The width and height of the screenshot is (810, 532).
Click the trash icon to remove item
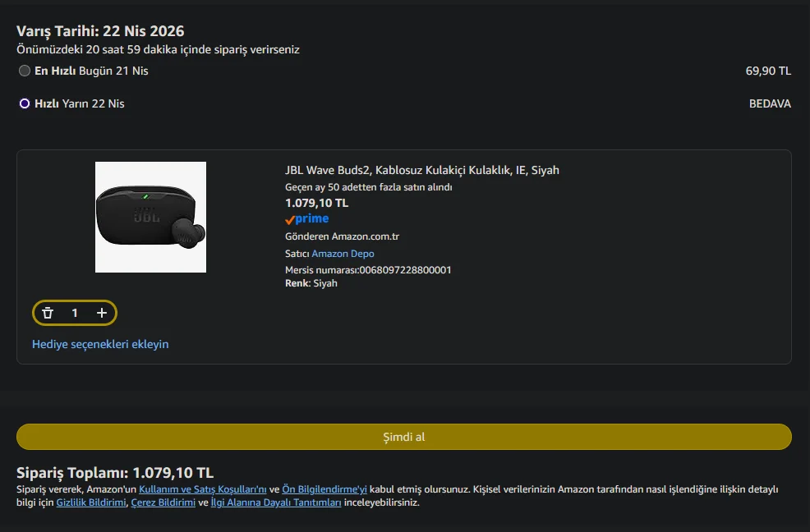[48, 313]
